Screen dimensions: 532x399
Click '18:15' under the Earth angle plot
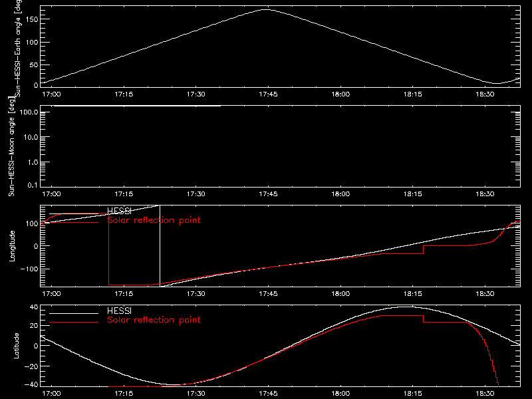click(x=413, y=94)
